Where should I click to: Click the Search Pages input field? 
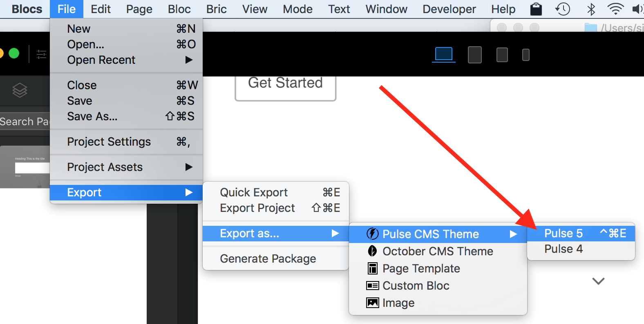pos(25,122)
